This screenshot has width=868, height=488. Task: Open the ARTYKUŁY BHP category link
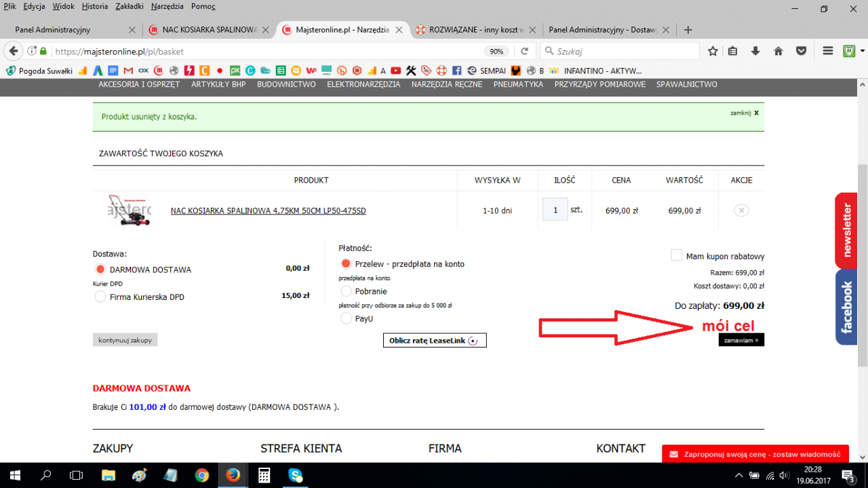click(218, 84)
